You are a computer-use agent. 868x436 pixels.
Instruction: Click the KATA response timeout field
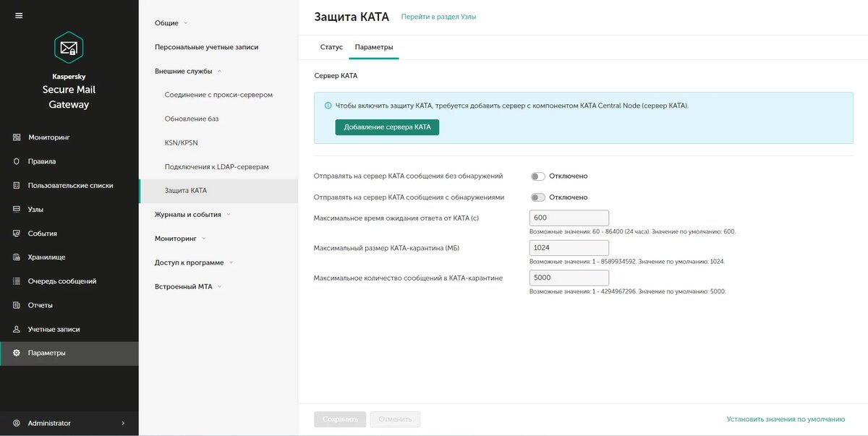coord(569,218)
